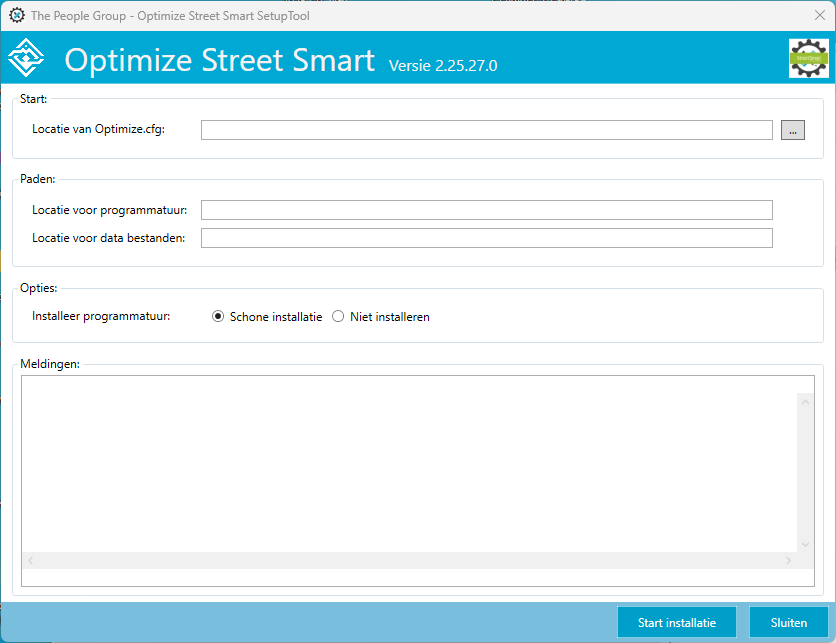The height and width of the screenshot is (643, 836).
Task: Click the left arrow of Meldingen horizontal scrollbar
Action: 30,560
